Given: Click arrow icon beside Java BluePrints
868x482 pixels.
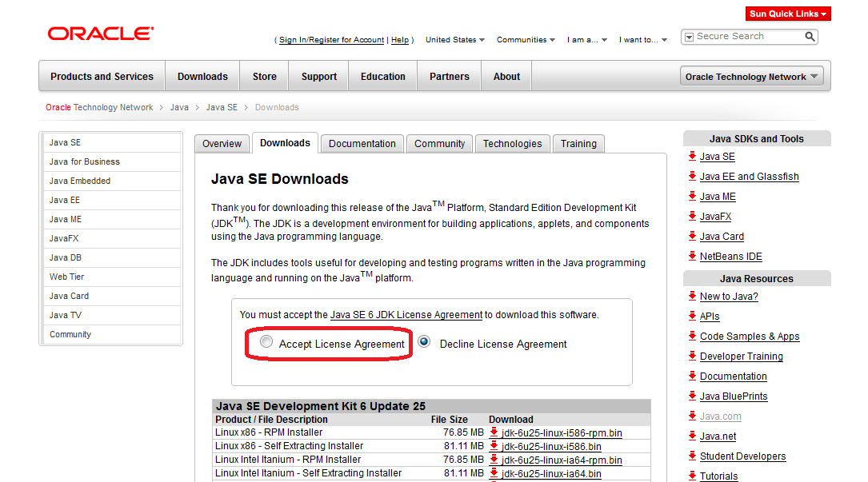Looking at the screenshot, I should tap(692, 395).
